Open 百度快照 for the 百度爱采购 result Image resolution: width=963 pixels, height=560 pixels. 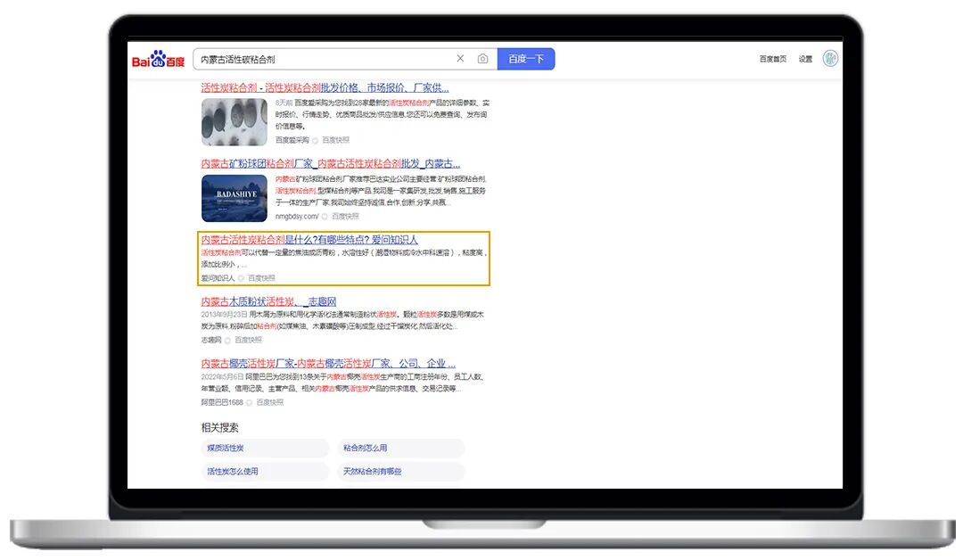[336, 140]
